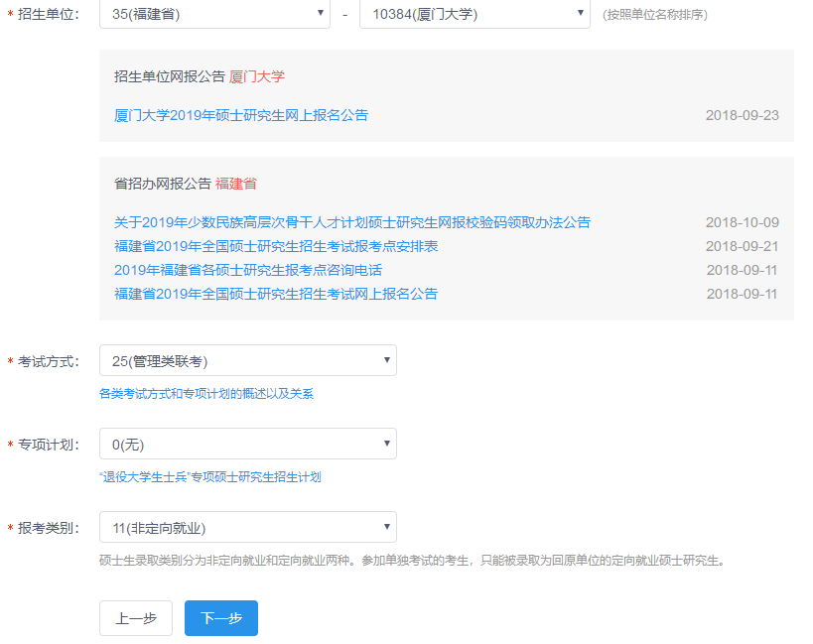This screenshot has width=813, height=644.
Task: Click the 专项计划 field label
Action: (48, 445)
